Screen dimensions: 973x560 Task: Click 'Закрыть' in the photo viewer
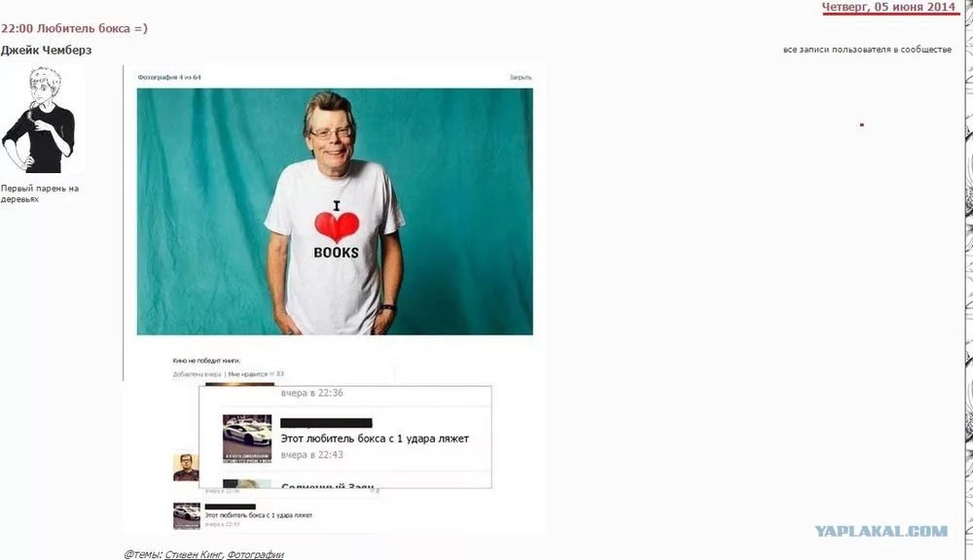click(520, 78)
